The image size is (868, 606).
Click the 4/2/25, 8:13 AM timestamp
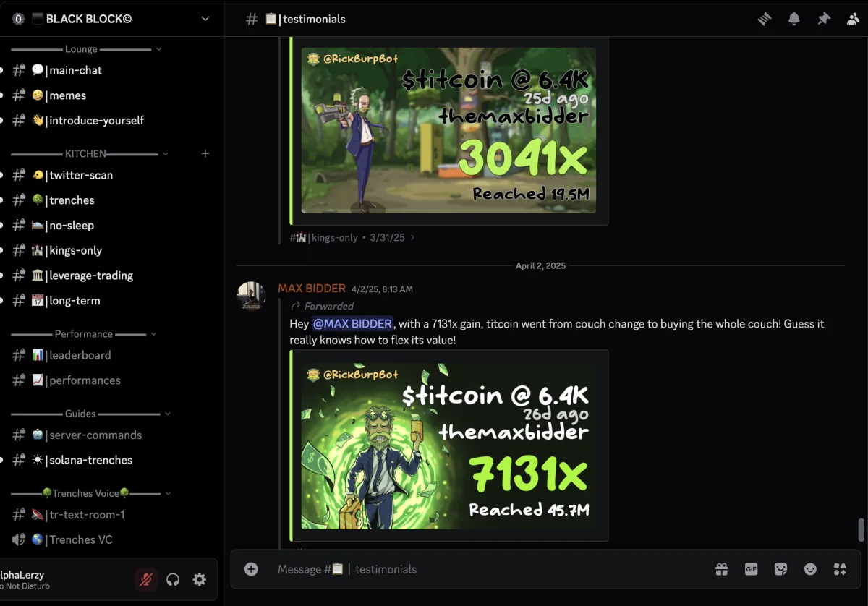click(x=382, y=289)
